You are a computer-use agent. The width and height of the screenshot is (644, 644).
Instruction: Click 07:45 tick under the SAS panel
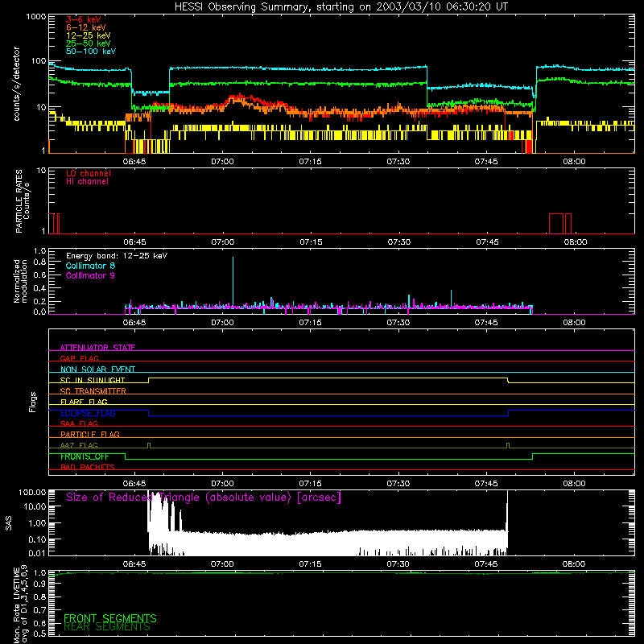point(486,564)
